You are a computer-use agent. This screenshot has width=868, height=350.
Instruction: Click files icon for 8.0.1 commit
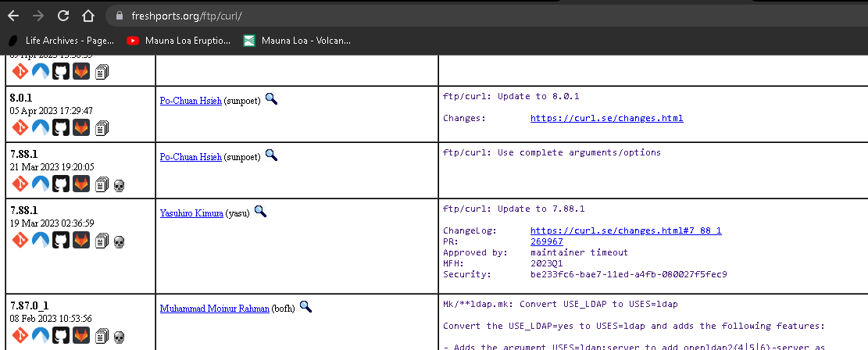click(x=102, y=128)
